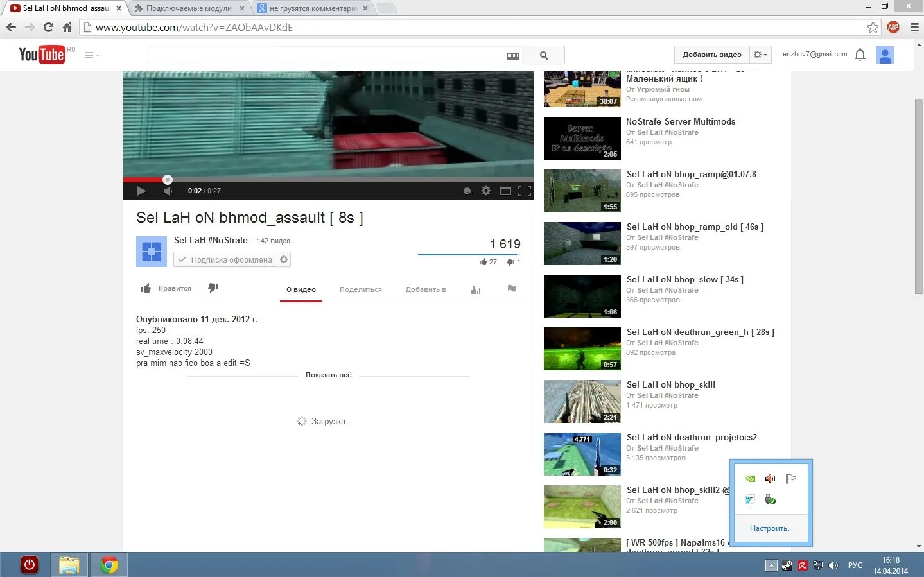Image resolution: width=924 pixels, height=577 pixels.
Task: Go to the browser home page
Action: [x=67, y=27]
